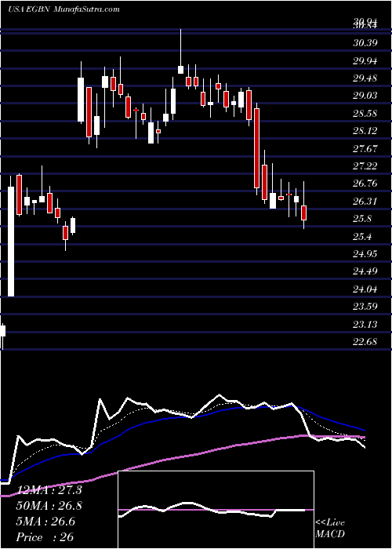Click the MACD inset chart panel
This screenshot has height=549, width=392.
click(216, 510)
